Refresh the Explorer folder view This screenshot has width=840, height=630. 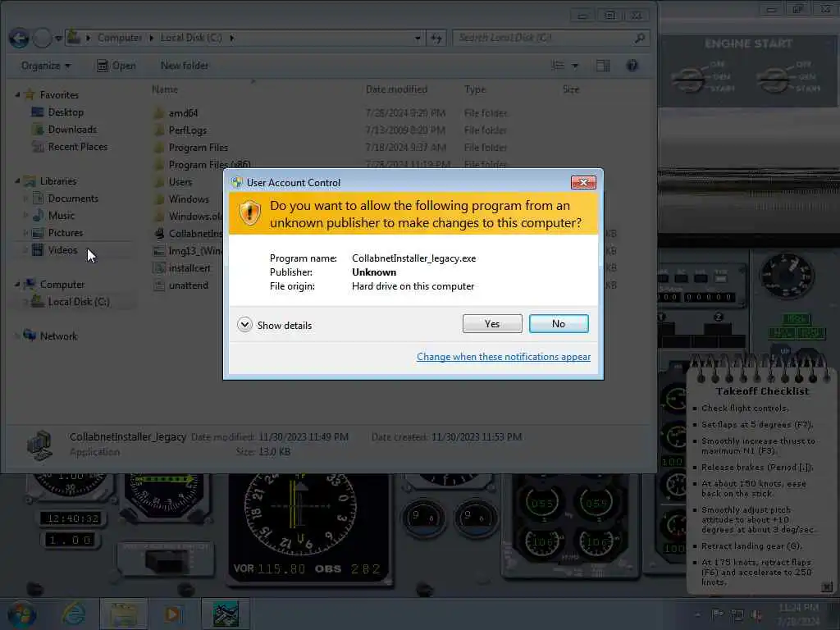[436, 38]
